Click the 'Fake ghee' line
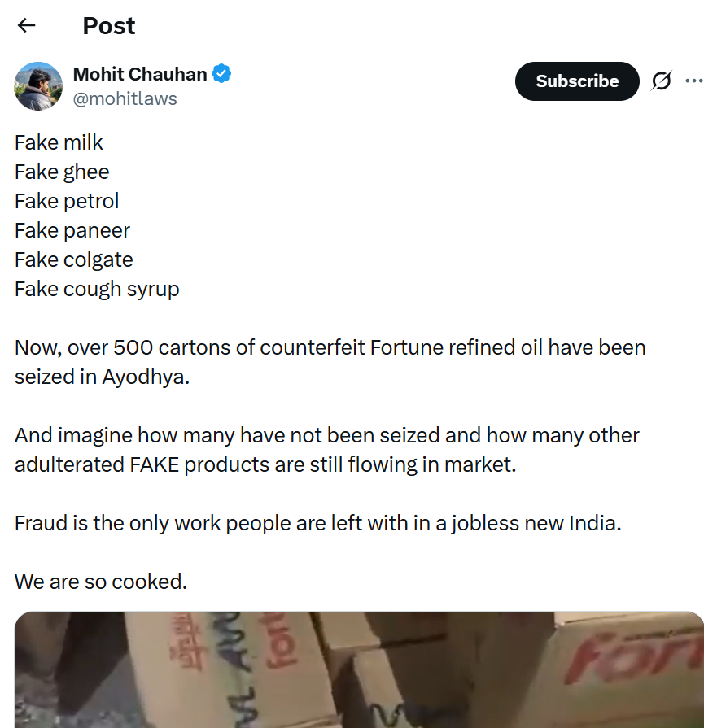Image resolution: width=704 pixels, height=728 pixels. pos(62,172)
